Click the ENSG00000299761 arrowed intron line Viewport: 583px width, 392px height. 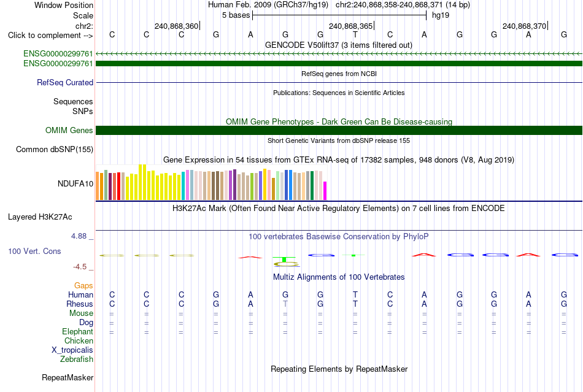(x=339, y=54)
